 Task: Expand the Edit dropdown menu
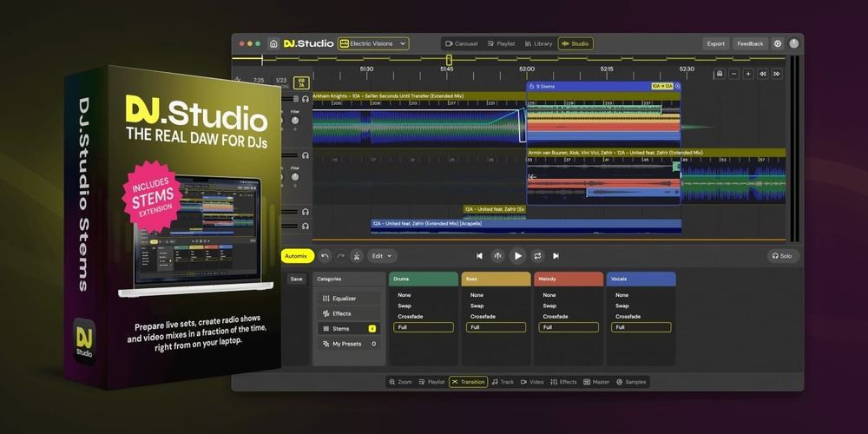pos(382,256)
